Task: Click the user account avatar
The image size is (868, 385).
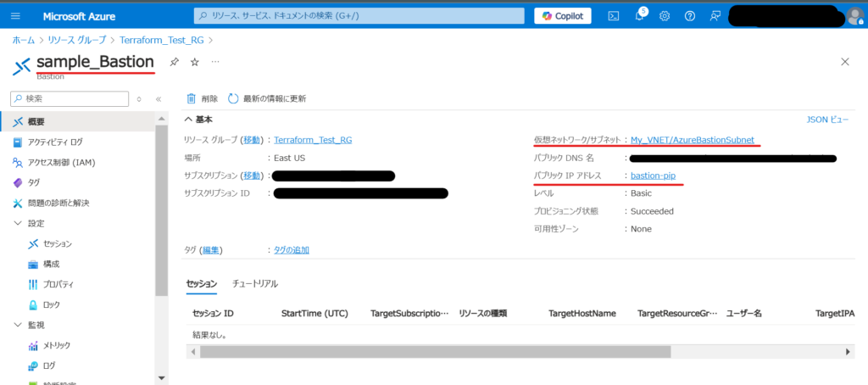Action: (857, 16)
